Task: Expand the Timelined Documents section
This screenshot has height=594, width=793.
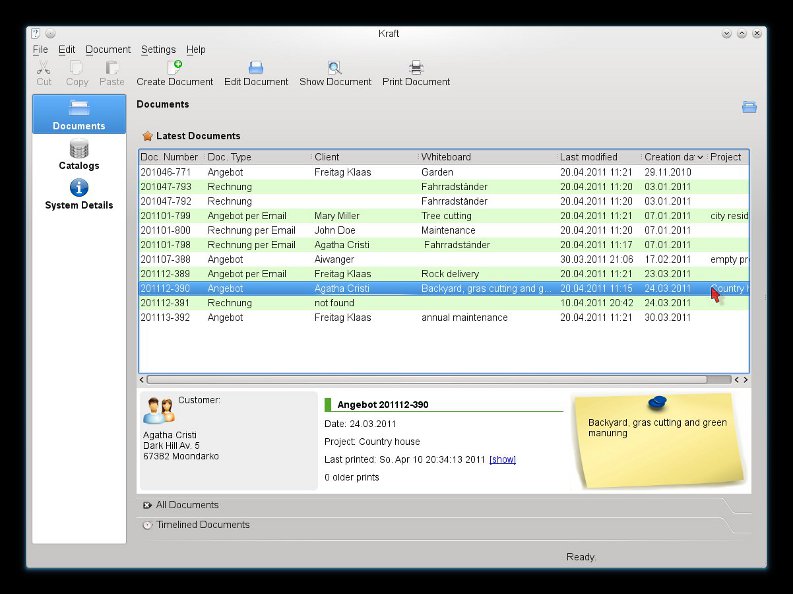Action: pos(196,525)
